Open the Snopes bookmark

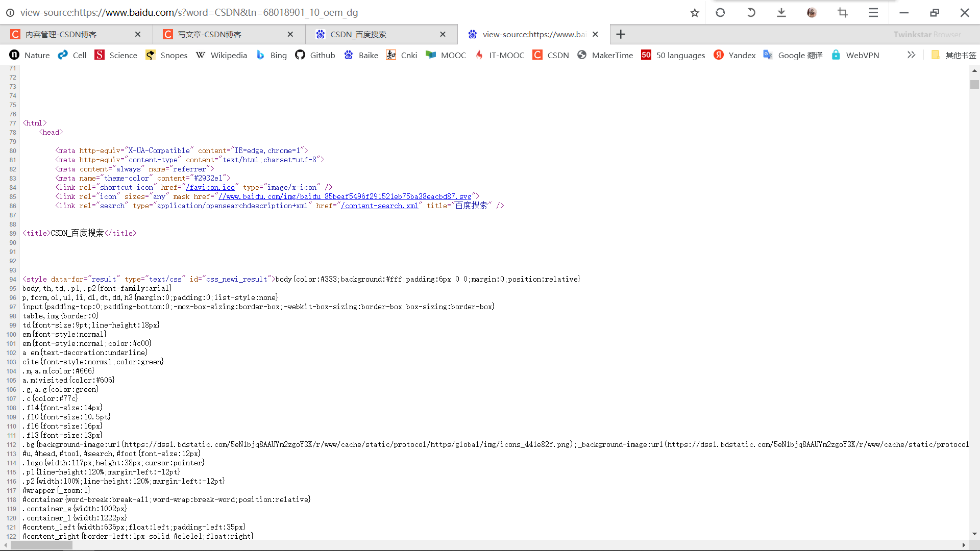[x=166, y=55]
